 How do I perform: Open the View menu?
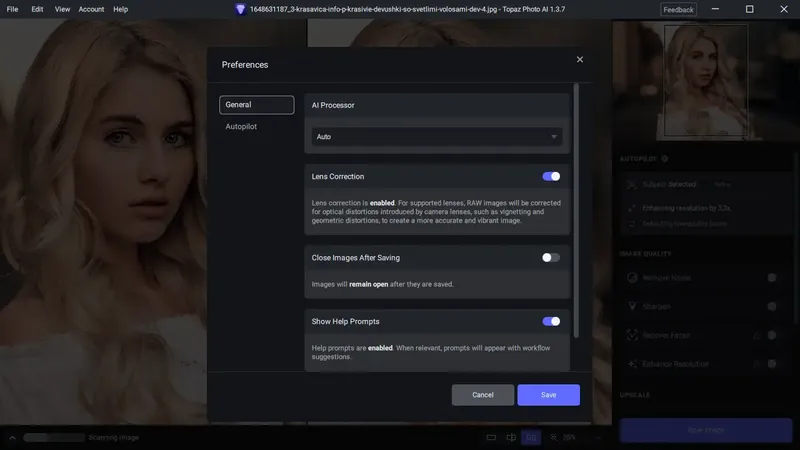point(62,9)
